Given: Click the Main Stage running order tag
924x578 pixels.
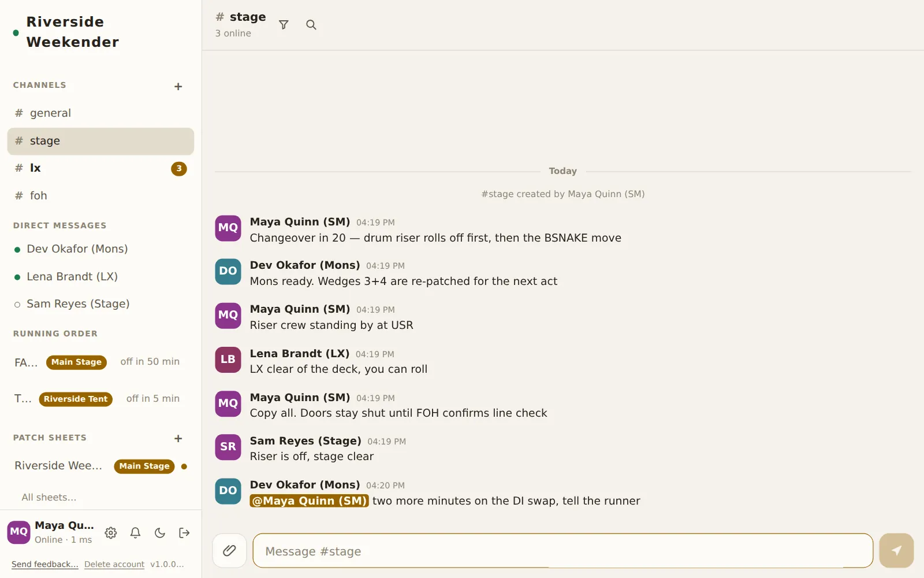Looking at the screenshot, I should tap(76, 362).
